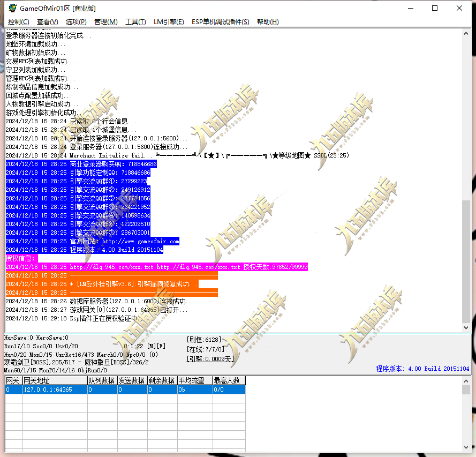Open the LM引擎(E) menu

[x=169, y=22]
